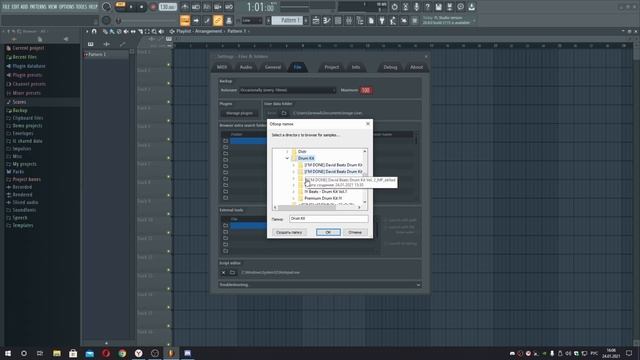
Task: Select the playback speaker tool in playlist
Action: [161, 31]
